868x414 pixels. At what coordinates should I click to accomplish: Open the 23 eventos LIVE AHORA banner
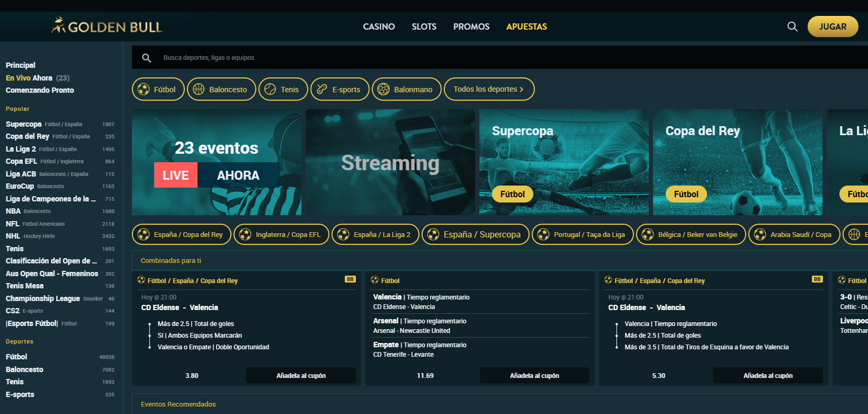point(217,162)
